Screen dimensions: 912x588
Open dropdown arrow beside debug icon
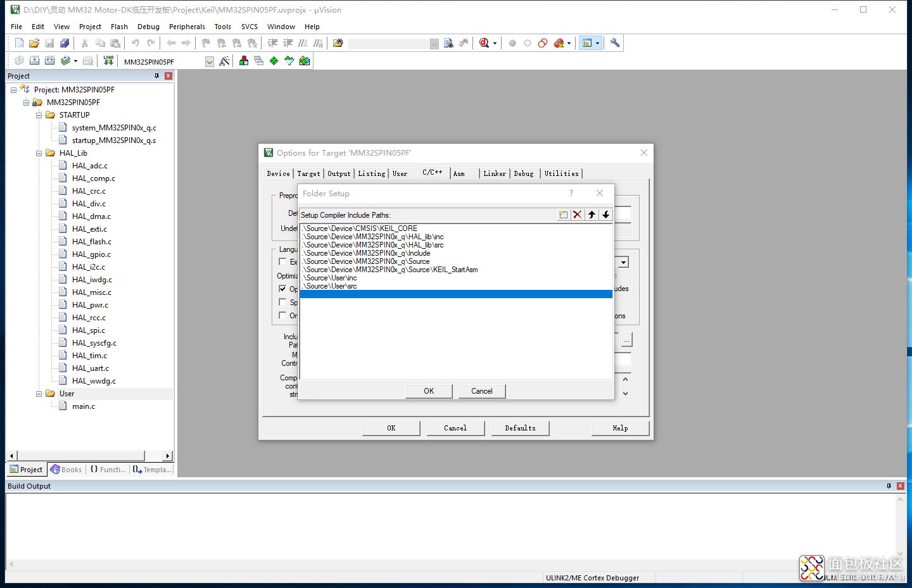[495, 44]
